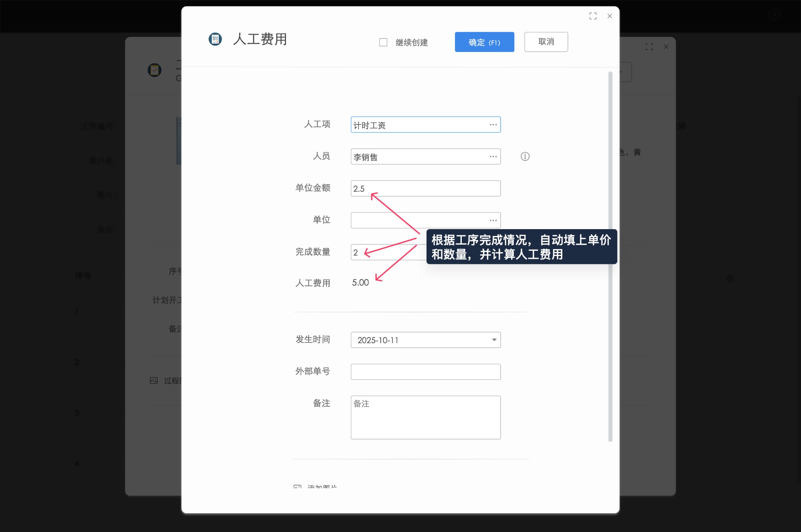The width and height of the screenshot is (801, 532).
Task: Click the 取消 button
Action: (546, 42)
